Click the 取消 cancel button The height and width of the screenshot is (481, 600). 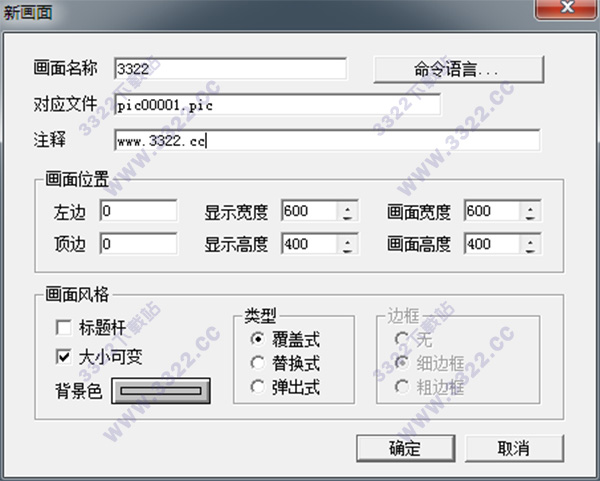[514, 448]
